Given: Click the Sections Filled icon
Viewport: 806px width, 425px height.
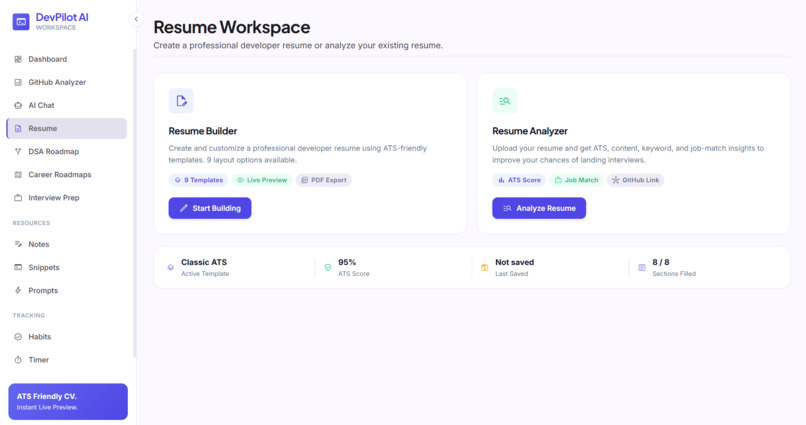Looking at the screenshot, I should 642,267.
